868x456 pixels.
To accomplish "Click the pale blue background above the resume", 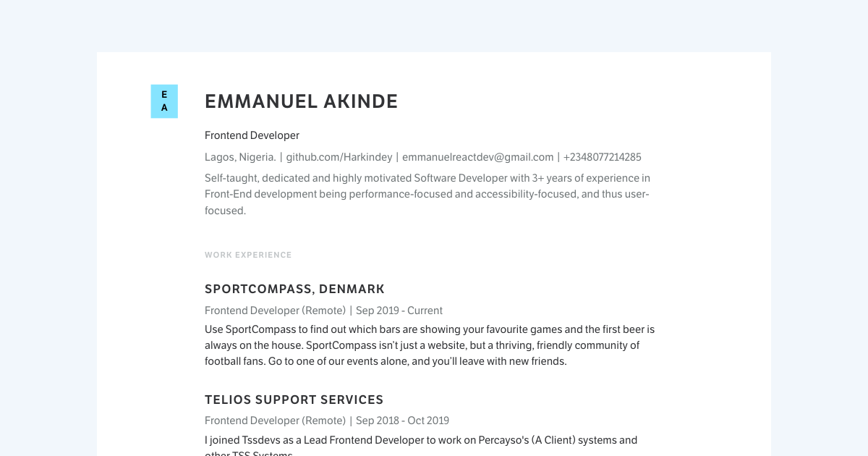I will pyautogui.click(x=434, y=25).
